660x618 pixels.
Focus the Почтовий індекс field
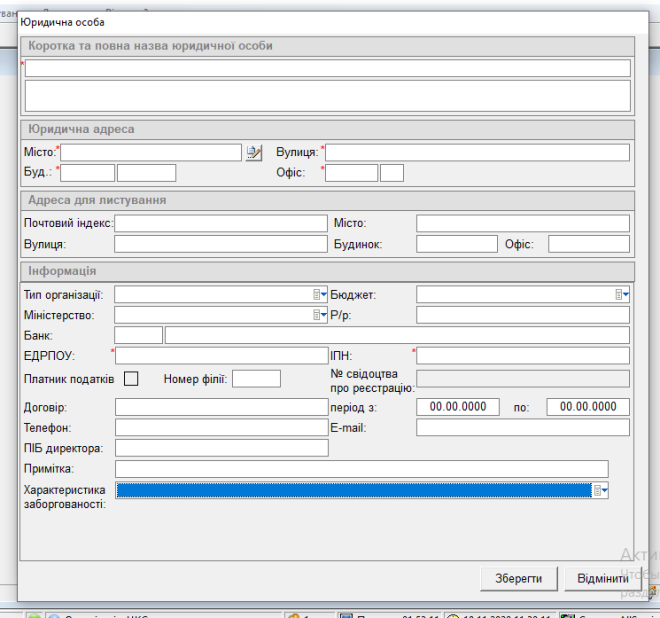pos(220,223)
